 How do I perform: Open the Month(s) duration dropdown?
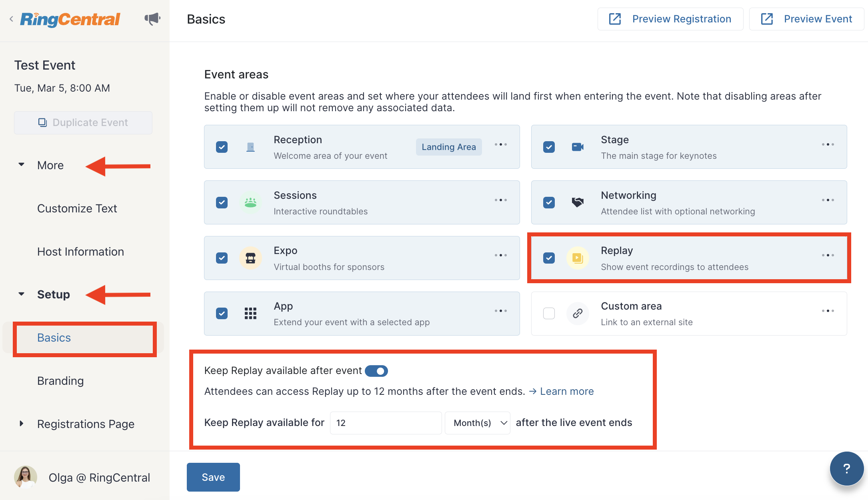[x=478, y=423]
